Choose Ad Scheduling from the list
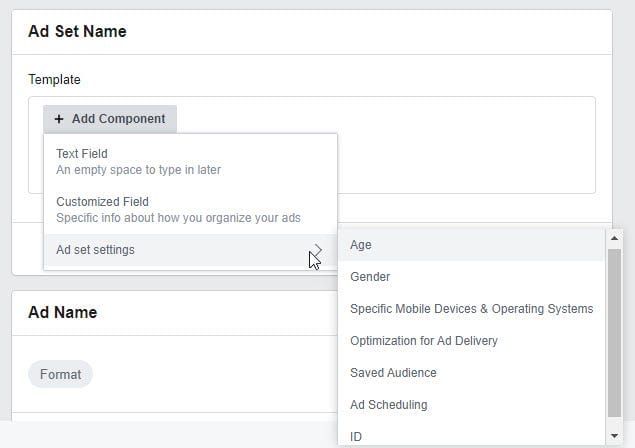The height and width of the screenshot is (448, 635). [x=388, y=405]
